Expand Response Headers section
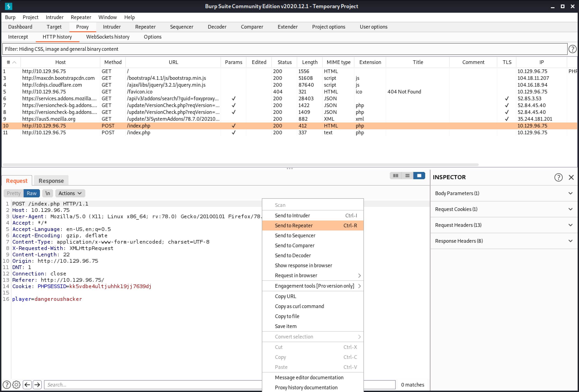This screenshot has width=579, height=392. click(504, 241)
